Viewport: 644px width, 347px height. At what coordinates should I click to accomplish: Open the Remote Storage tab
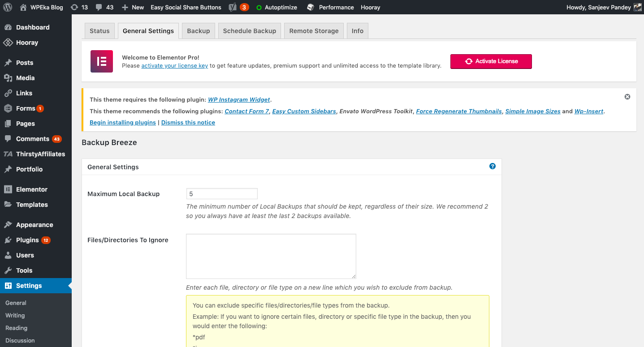(x=314, y=31)
